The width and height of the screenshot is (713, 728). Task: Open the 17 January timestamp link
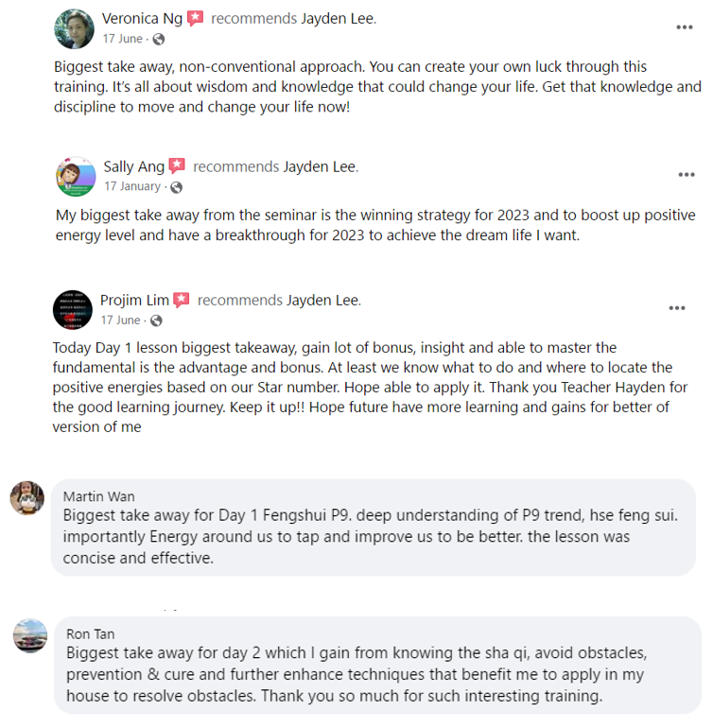pyautogui.click(x=132, y=187)
